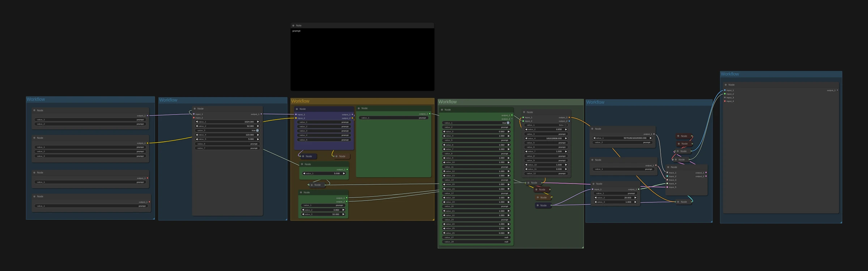Click title dot of node with input_5
The height and width of the screenshot is (271, 868).
pyautogui.click(x=668, y=167)
